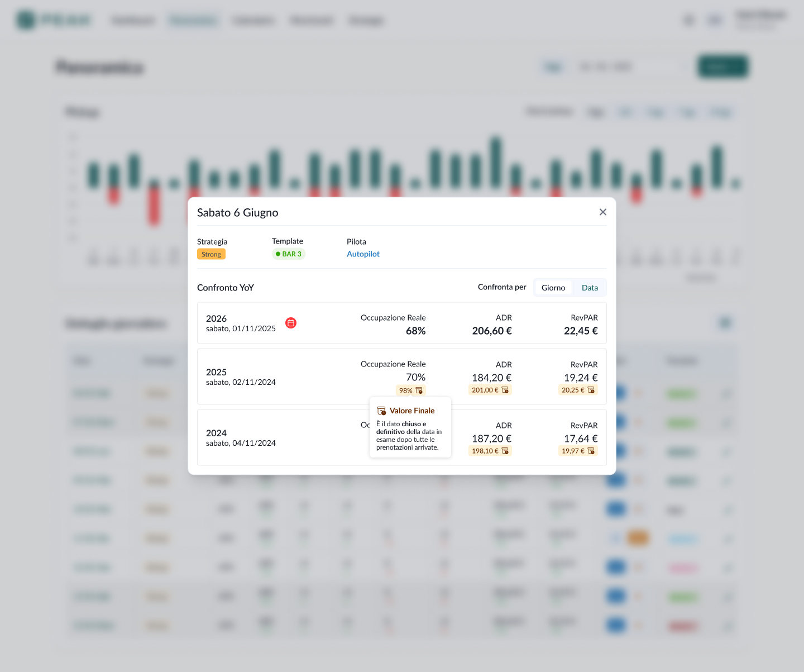The image size is (804, 672).
Task: Select the 2024 comparison row
Action: (402, 437)
